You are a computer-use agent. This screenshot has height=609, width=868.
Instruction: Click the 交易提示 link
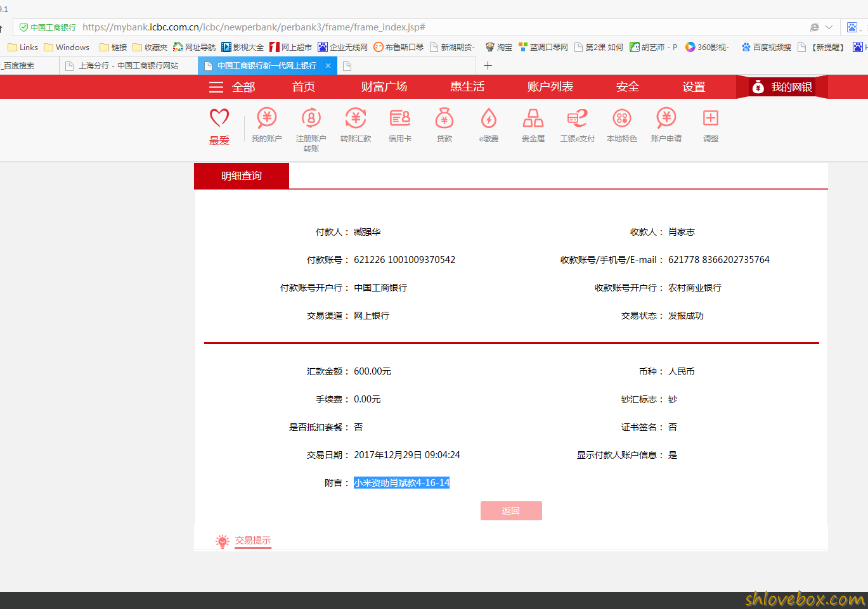coord(253,541)
